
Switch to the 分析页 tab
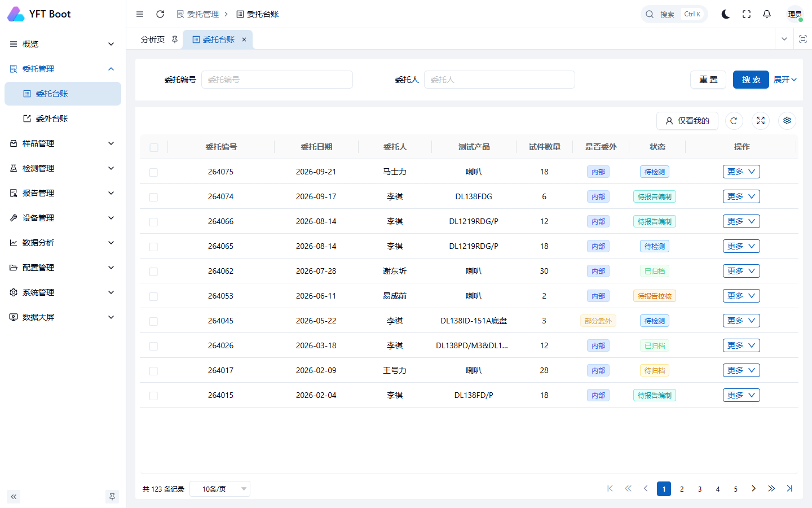pos(153,40)
